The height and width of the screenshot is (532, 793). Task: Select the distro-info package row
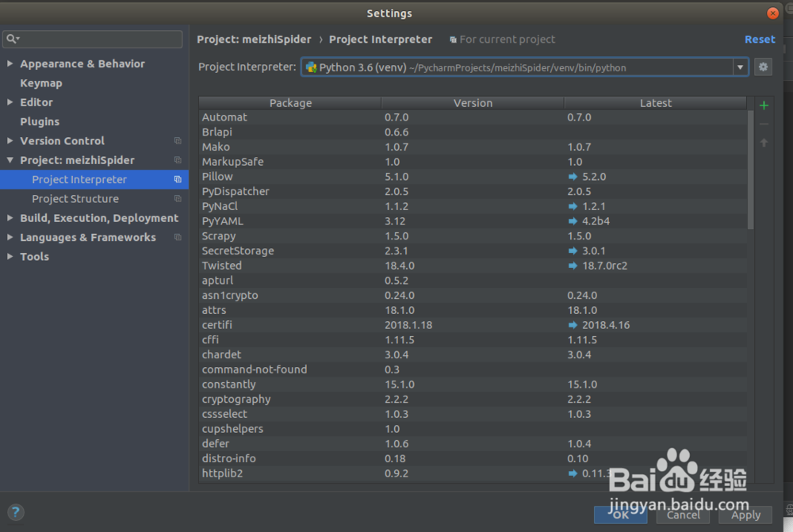point(473,459)
